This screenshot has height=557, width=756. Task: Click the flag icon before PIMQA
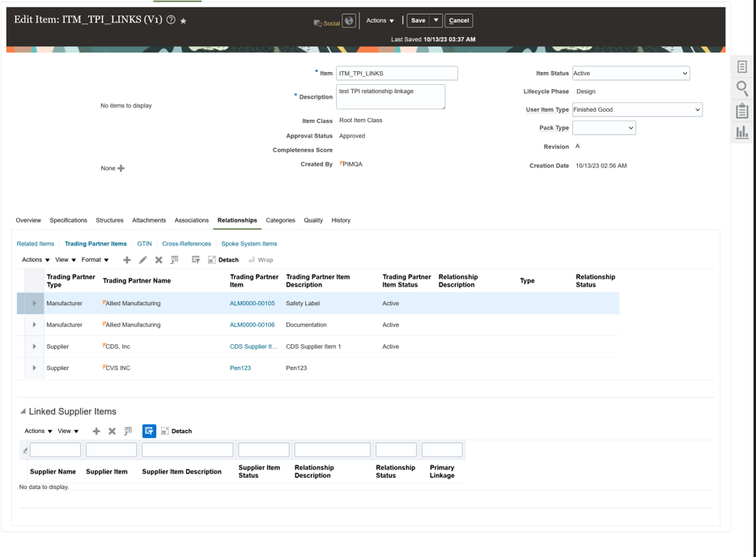[x=341, y=163]
